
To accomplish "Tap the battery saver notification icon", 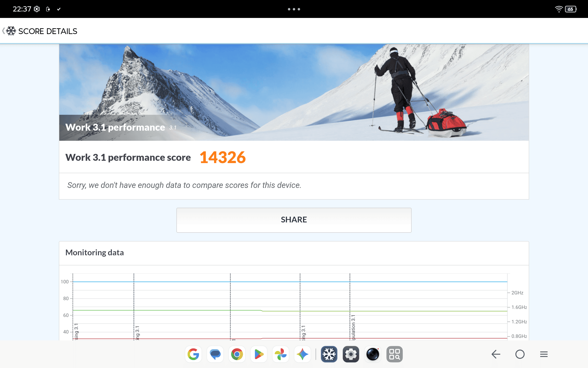I will (48, 9).
